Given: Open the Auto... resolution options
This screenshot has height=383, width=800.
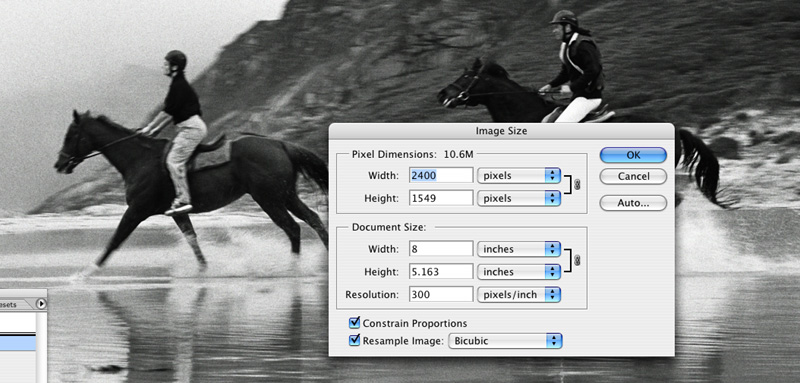Looking at the screenshot, I should click(x=633, y=203).
